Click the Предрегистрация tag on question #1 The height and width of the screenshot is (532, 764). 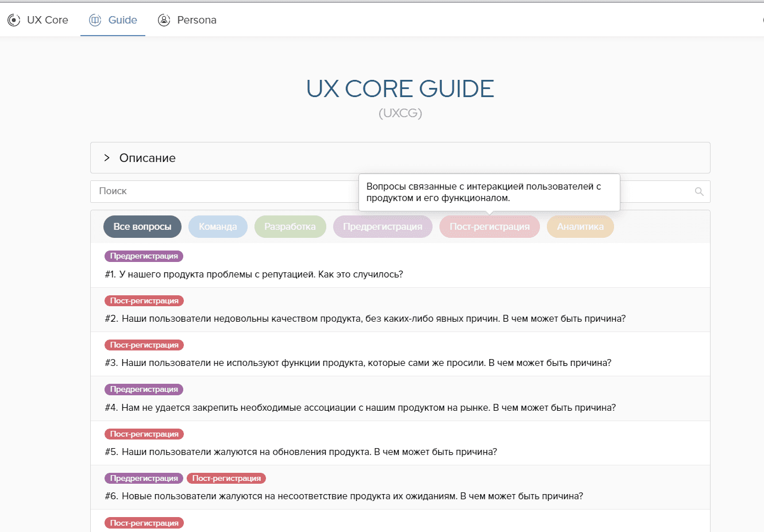[144, 256]
